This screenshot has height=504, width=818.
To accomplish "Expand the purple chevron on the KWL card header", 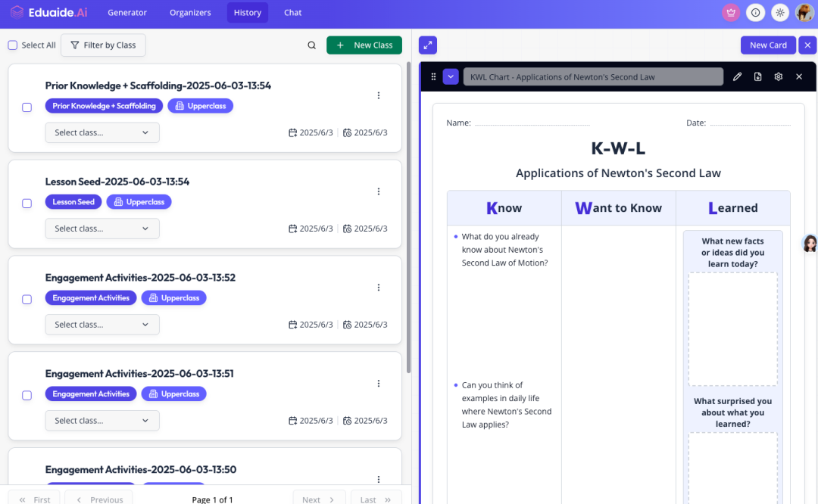I will coord(451,76).
